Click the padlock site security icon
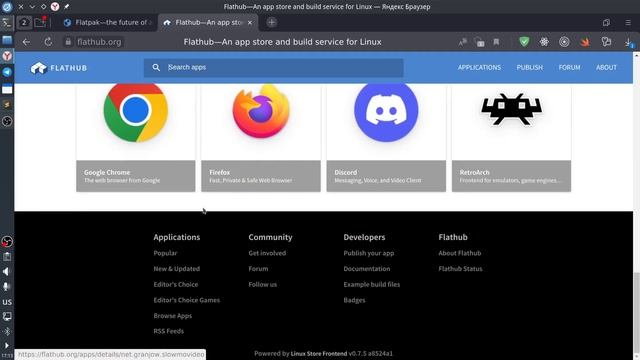 68,42
